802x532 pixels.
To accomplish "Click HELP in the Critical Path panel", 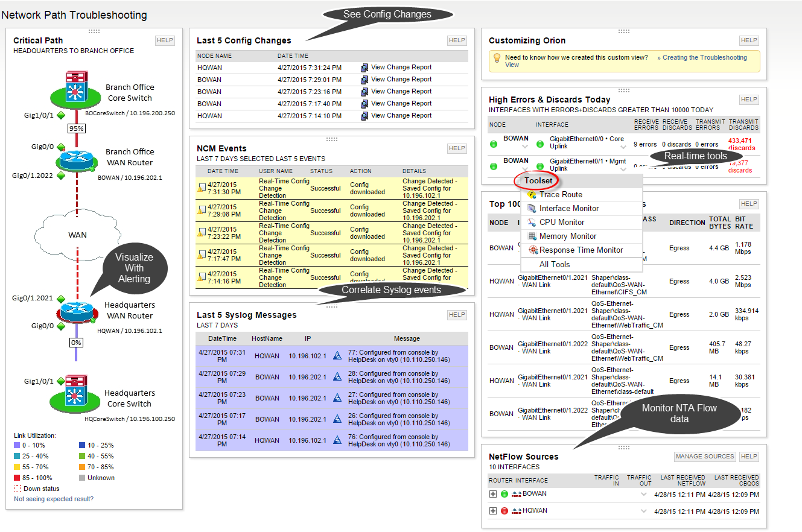I will click(x=165, y=40).
